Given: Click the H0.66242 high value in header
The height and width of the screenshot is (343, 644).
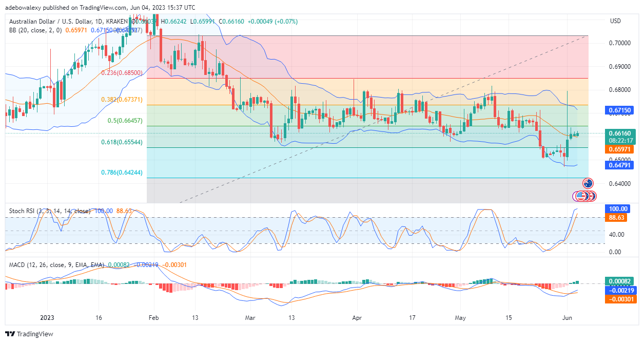Looking at the screenshot, I should coord(174,22).
